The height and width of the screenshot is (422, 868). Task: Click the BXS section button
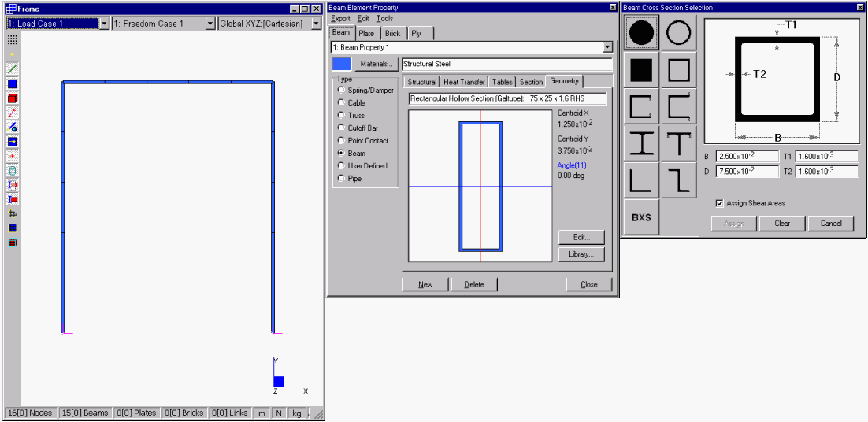[x=642, y=217]
